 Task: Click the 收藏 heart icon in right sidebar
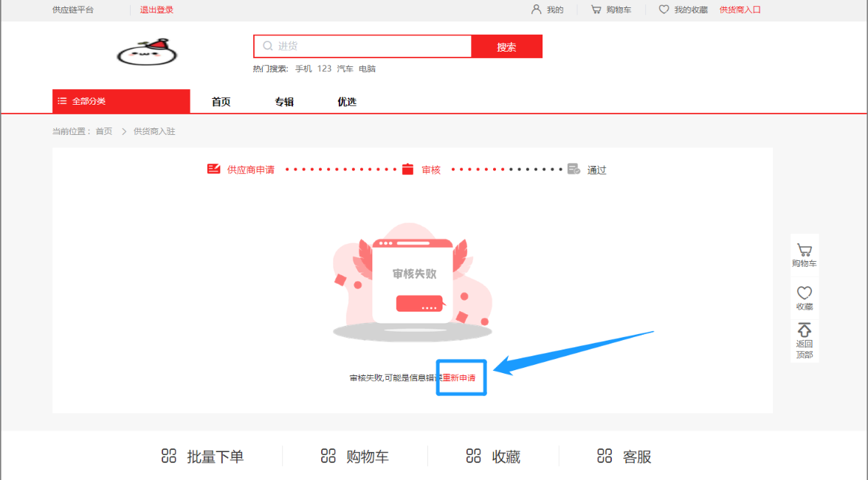804,293
